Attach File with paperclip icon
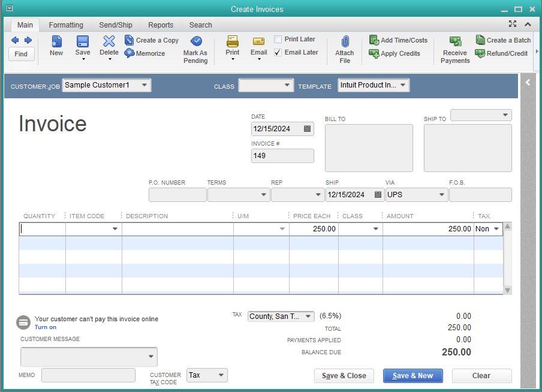Screen dimensions: 542x392 pos(345,50)
